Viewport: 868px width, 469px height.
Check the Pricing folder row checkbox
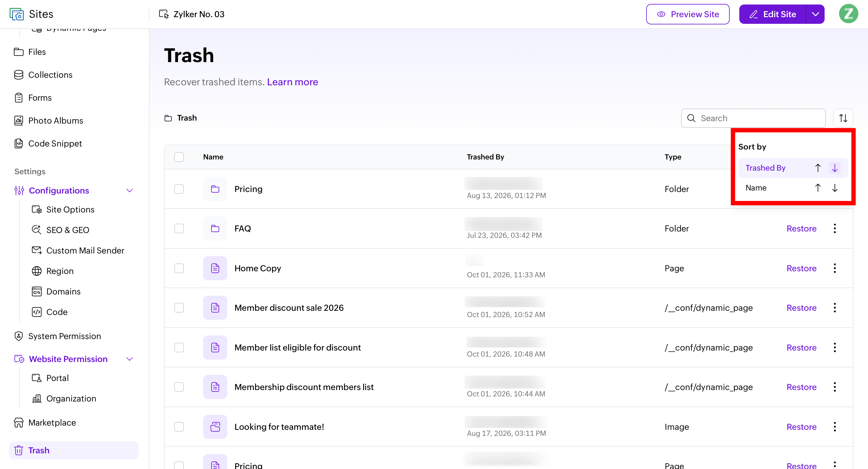point(179,189)
